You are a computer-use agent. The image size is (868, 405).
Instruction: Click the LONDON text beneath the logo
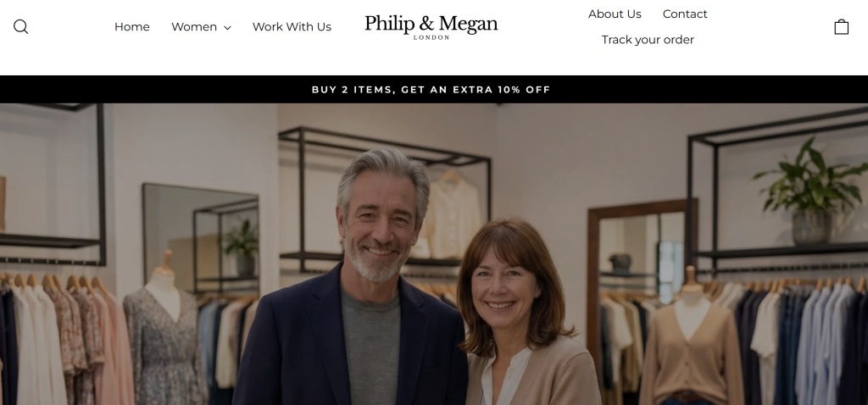point(431,37)
